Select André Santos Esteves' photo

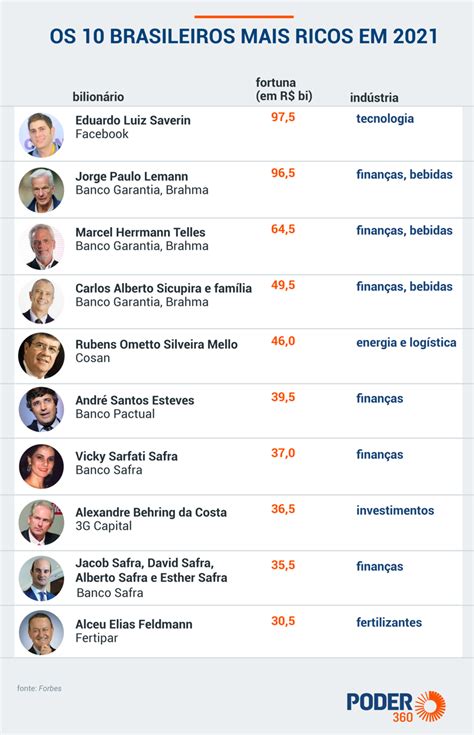pos(41,410)
